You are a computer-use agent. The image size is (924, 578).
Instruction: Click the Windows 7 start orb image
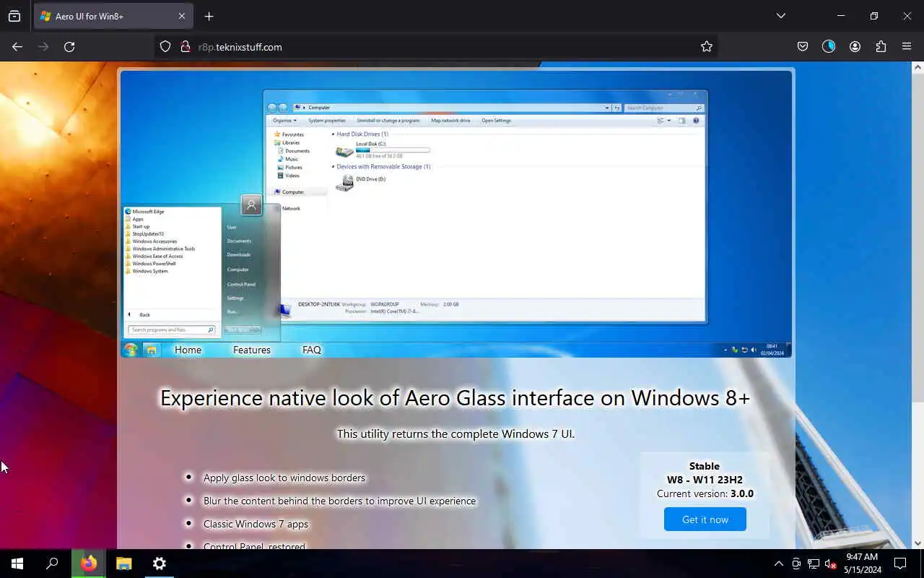click(130, 350)
